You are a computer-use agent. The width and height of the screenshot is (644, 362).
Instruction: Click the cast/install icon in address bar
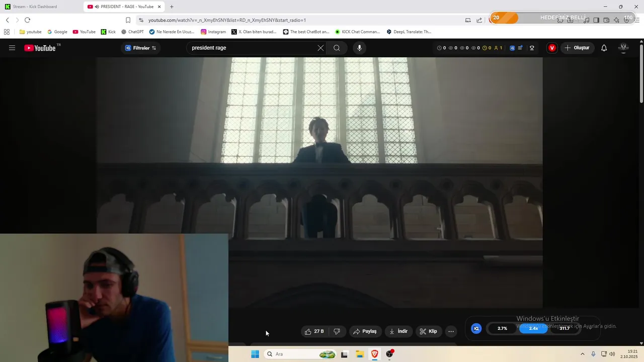pyautogui.click(x=468, y=20)
